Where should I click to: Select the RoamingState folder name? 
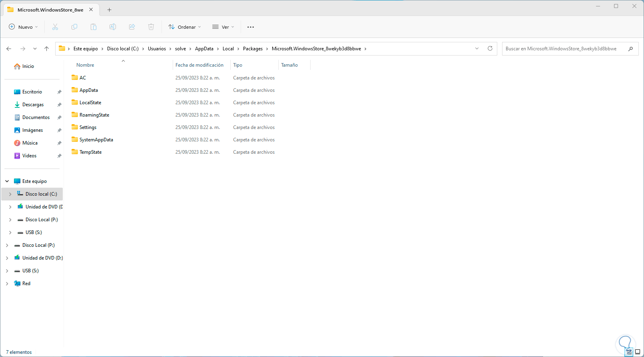tap(94, 115)
